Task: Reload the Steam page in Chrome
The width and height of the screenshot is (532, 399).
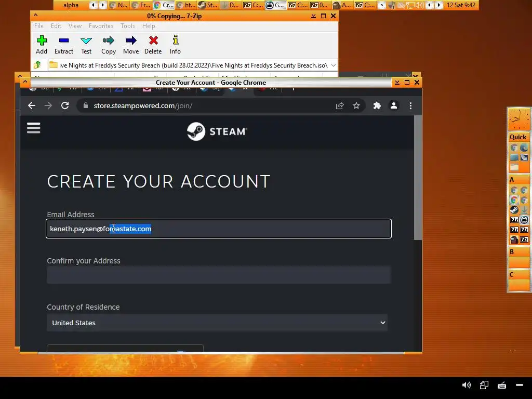Action: tap(65, 105)
